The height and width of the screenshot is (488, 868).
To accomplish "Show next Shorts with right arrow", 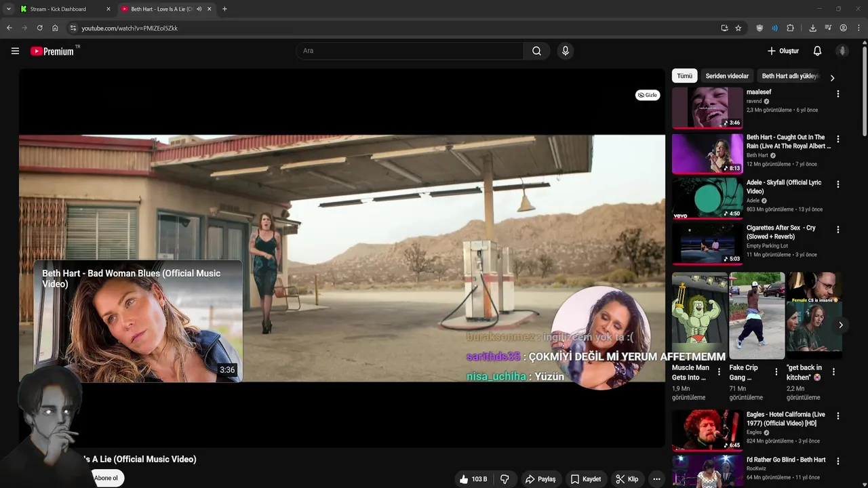I will tap(840, 325).
